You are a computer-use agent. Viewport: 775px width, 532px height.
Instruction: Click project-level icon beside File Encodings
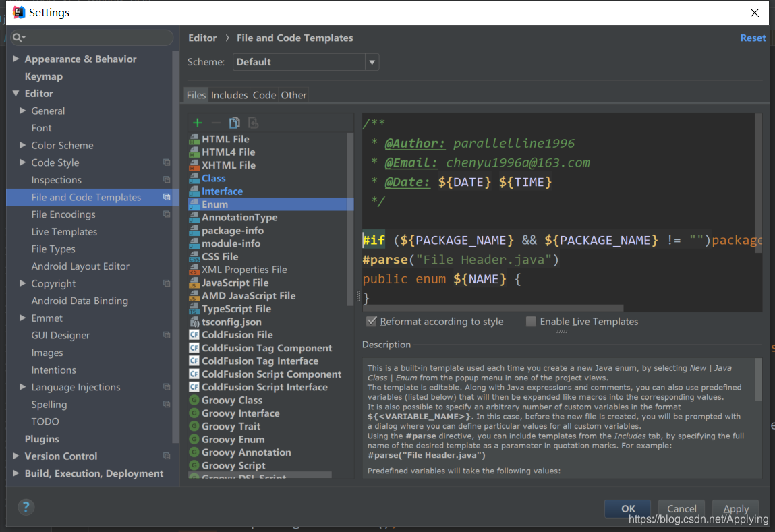[x=167, y=214]
